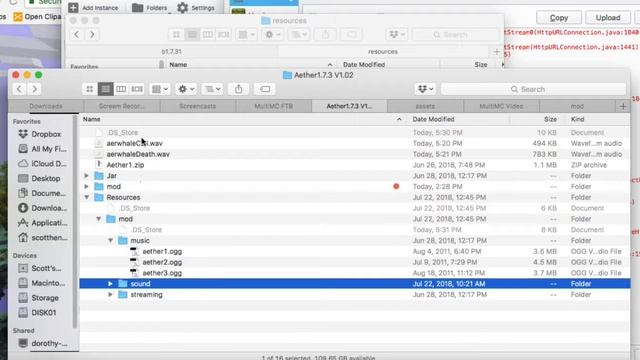Screen dimensions: 640x360
Task: Switch to the Screencasts tab
Action: tap(198, 106)
